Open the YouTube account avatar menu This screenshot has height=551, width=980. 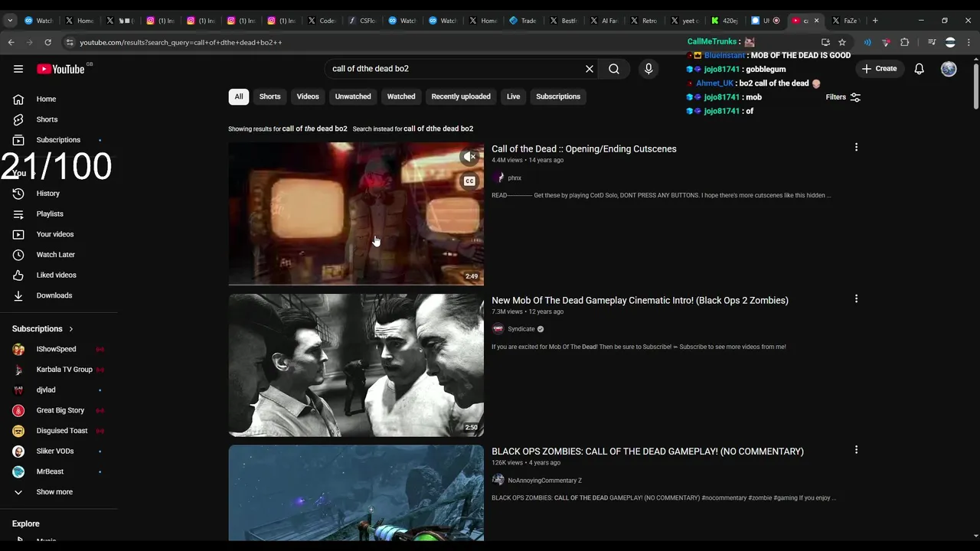(949, 69)
